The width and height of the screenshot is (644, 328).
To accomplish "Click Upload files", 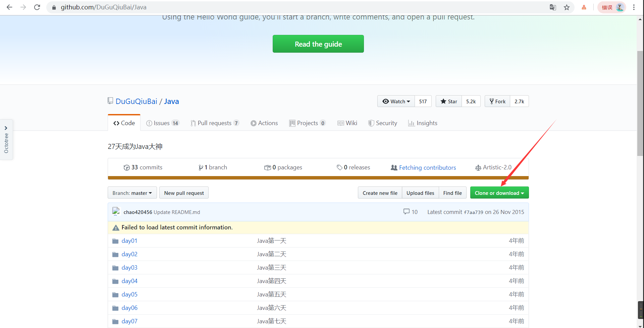I will coord(420,193).
